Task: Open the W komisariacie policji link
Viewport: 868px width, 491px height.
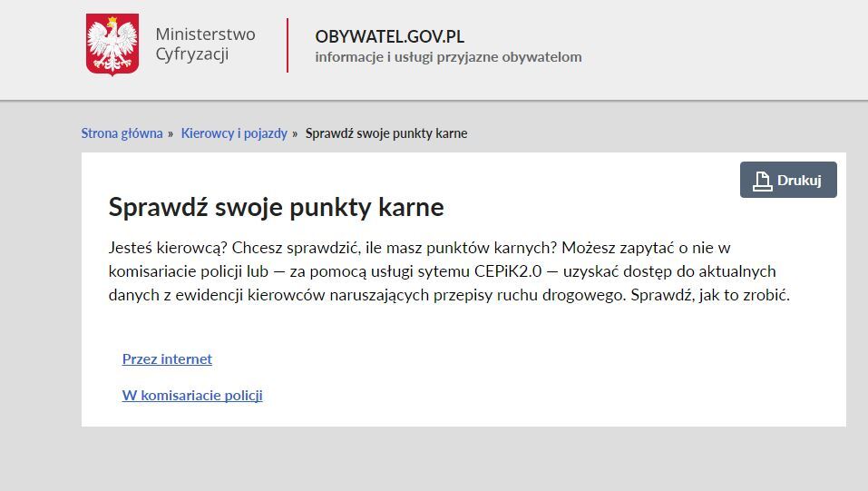Action: point(192,395)
